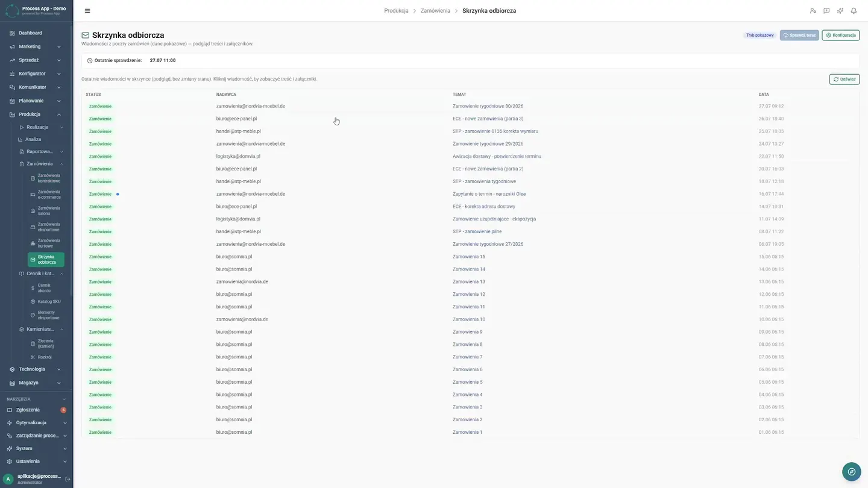The image size is (868, 488).
Task: Open message Zamowienia 15
Action: [x=470, y=257]
